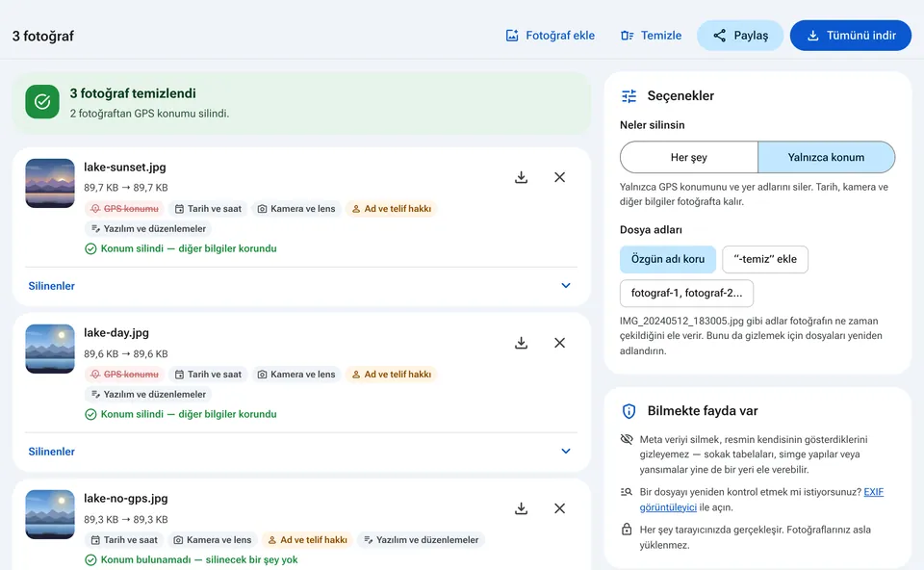924x570 pixels.
Task: Choose the Özgün adı koru filename option
Action: click(x=668, y=259)
